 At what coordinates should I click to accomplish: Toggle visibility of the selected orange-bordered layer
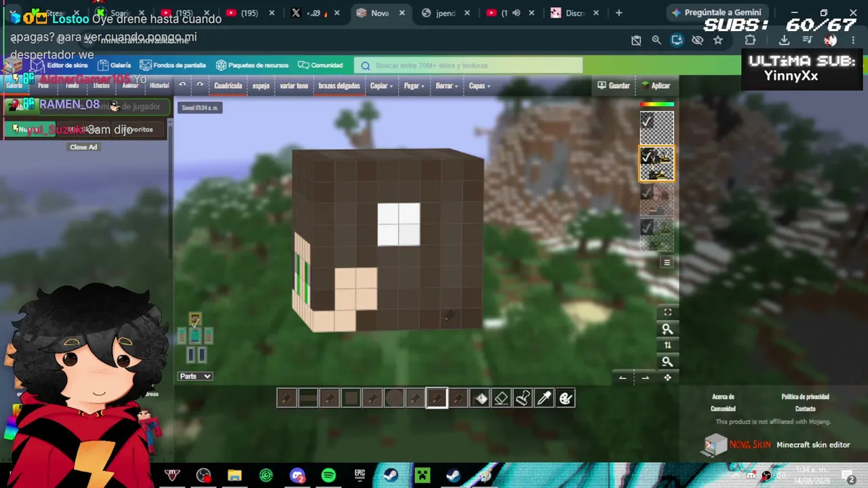pos(647,157)
